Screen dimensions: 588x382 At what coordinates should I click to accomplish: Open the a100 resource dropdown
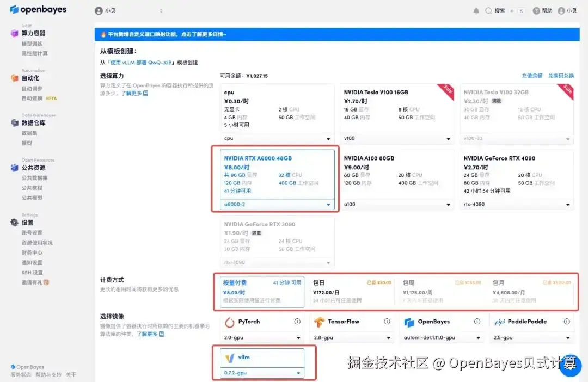click(x=397, y=204)
